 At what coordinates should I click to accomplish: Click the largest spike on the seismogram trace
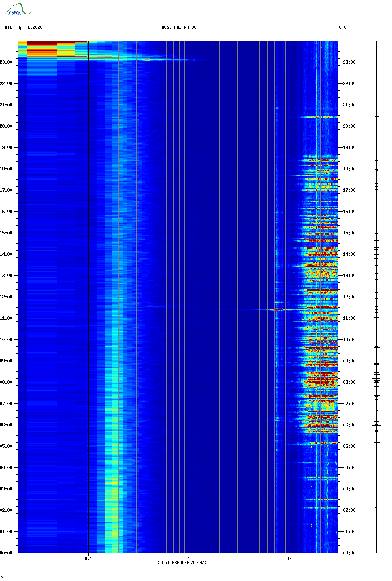(376, 238)
